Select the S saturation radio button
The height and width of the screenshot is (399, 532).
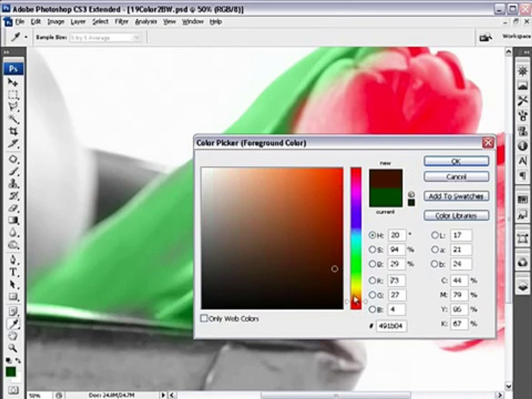372,250
